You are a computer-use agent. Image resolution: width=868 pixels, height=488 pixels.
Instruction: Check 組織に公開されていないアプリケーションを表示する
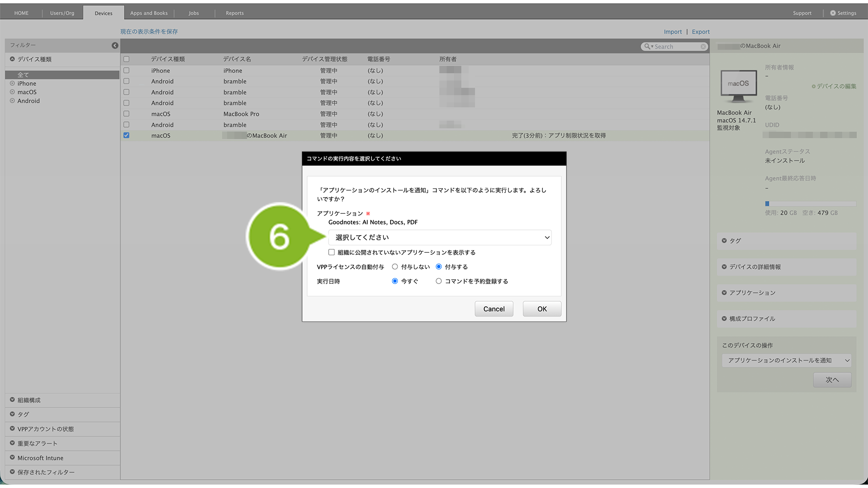331,252
